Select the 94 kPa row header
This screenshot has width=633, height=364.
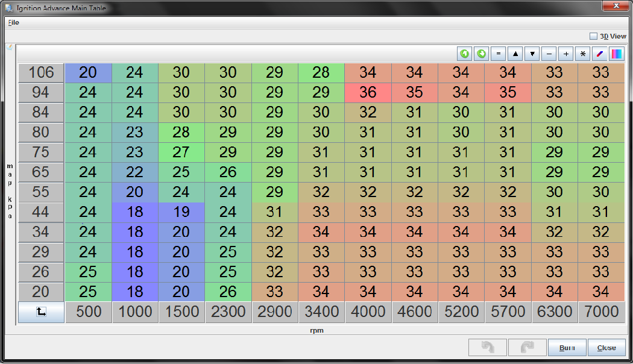pos(41,93)
